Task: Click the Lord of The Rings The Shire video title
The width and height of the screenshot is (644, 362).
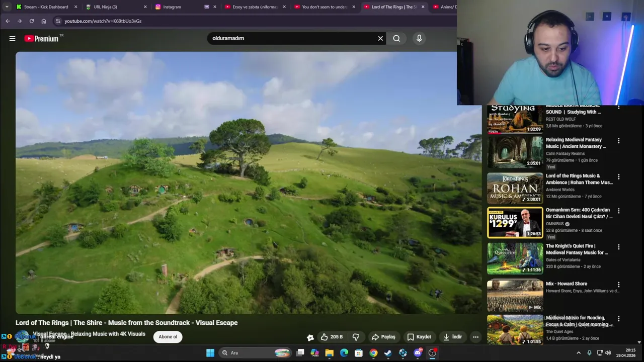Action: coord(127,323)
